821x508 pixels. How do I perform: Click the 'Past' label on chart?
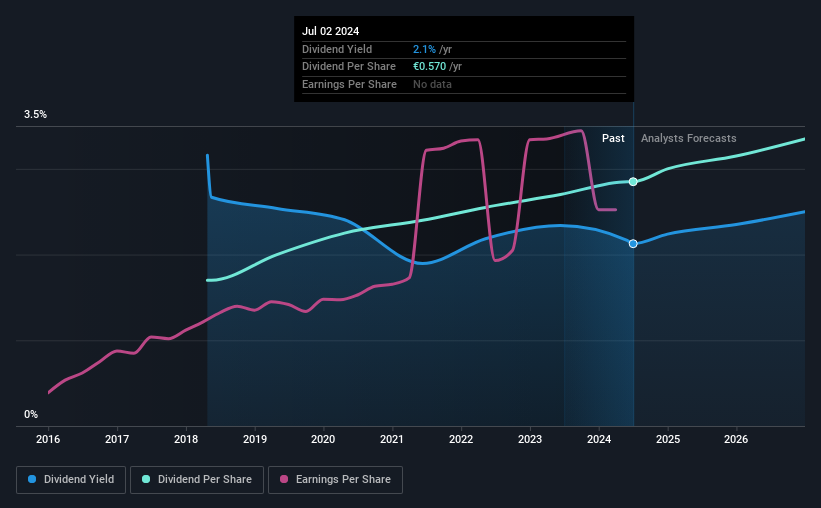click(613, 138)
